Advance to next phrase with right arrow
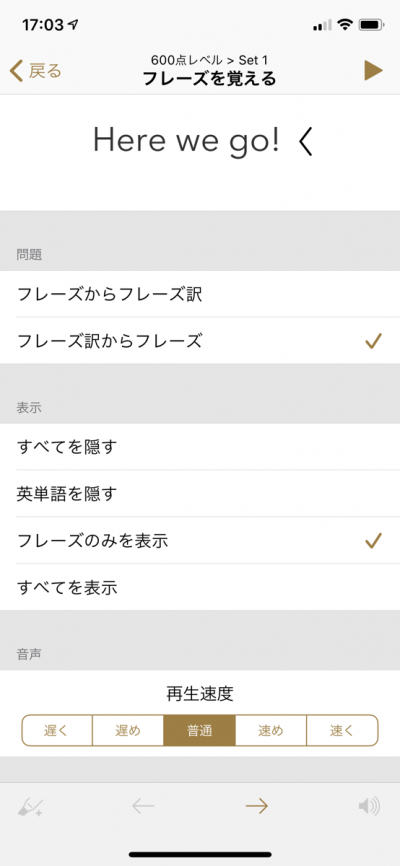The image size is (400, 866). point(257,807)
